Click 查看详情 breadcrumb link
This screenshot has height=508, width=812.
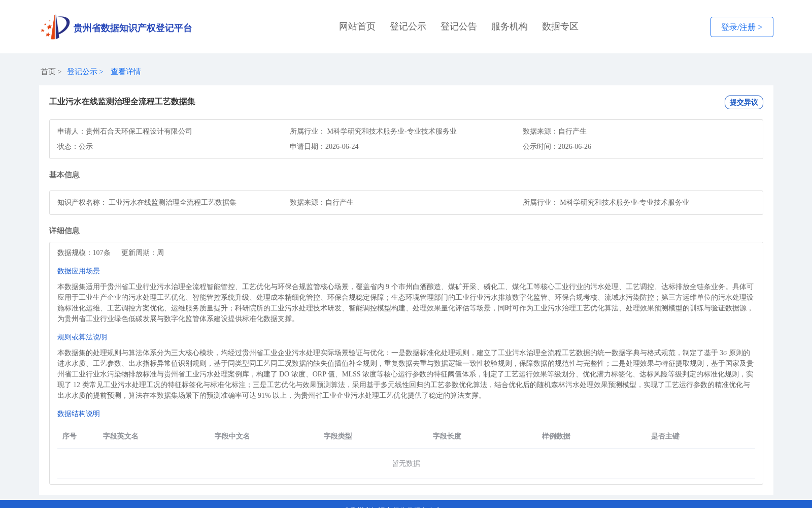coord(126,72)
